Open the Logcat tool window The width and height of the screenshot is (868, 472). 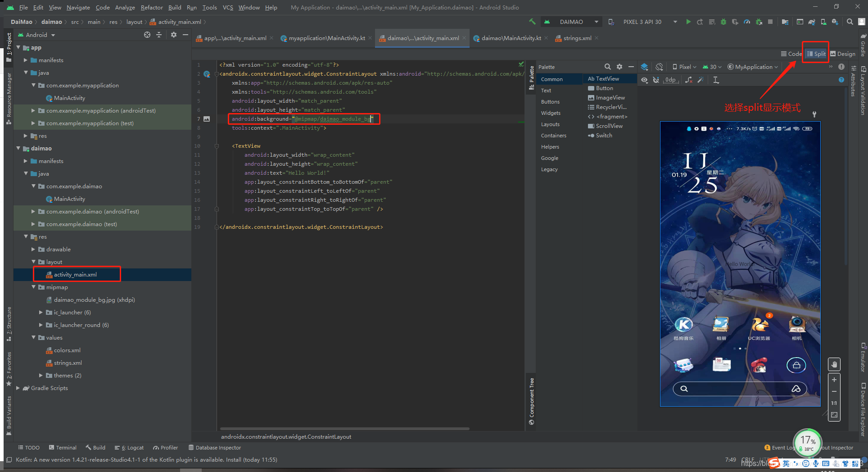coord(129,448)
